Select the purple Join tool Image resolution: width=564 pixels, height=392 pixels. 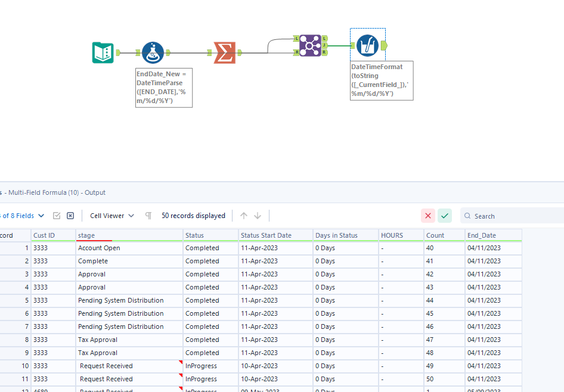(310, 45)
